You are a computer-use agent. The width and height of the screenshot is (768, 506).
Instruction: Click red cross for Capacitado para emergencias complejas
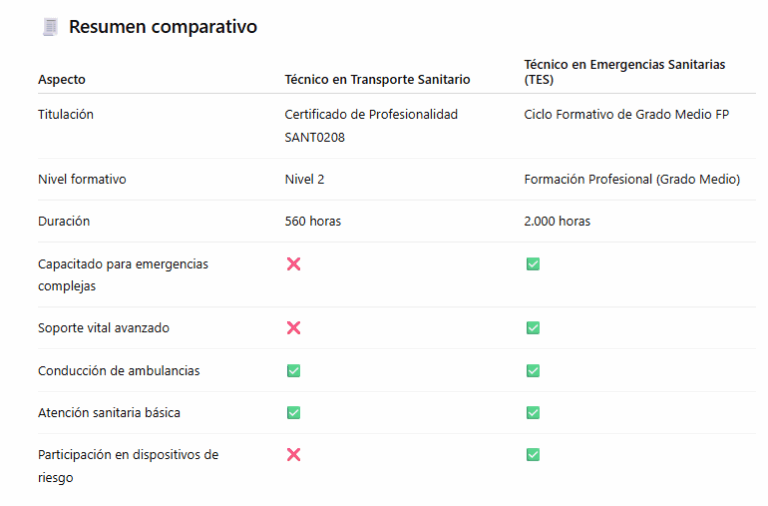click(293, 264)
